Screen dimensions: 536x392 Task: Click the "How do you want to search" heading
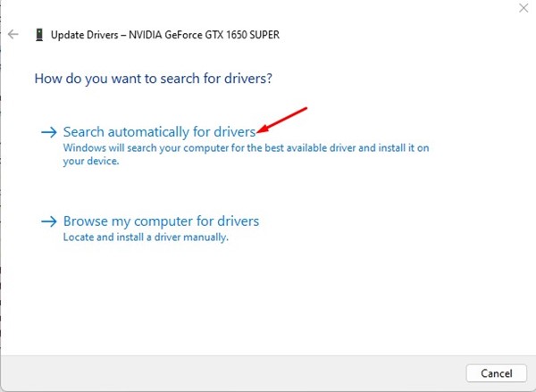(153, 79)
